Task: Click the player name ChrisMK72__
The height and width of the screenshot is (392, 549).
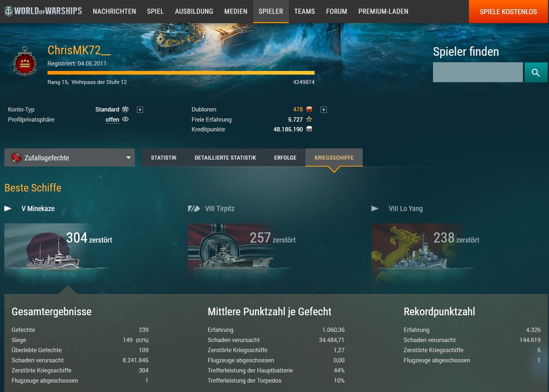Action: click(x=79, y=50)
